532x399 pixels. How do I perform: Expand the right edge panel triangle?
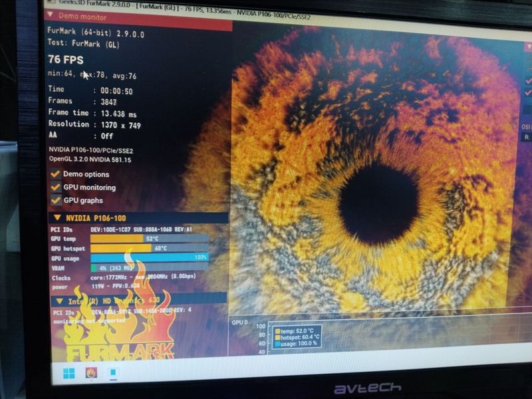point(529,47)
